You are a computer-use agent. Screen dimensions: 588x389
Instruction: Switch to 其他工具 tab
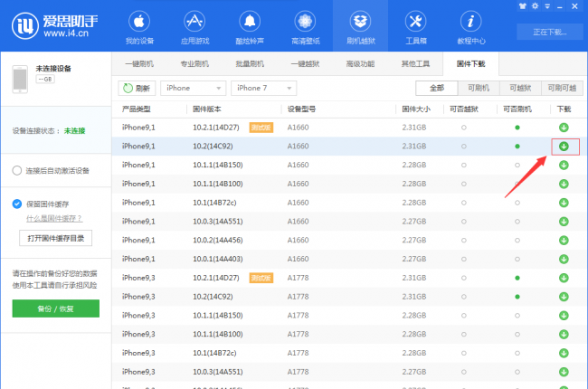(x=415, y=63)
